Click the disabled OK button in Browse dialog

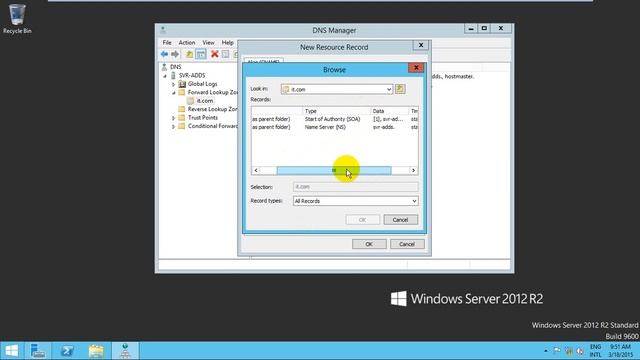point(362,220)
